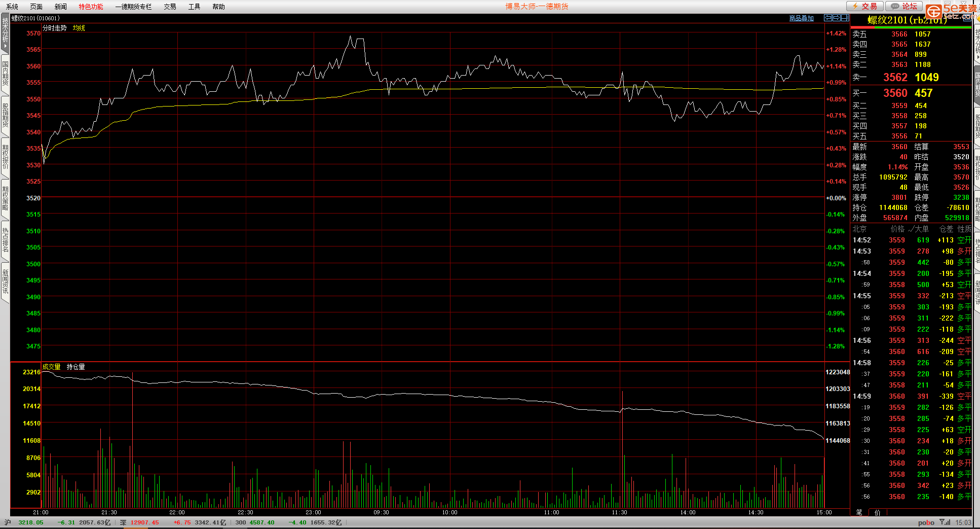Click the right arrow navigation icon

pos(836,18)
